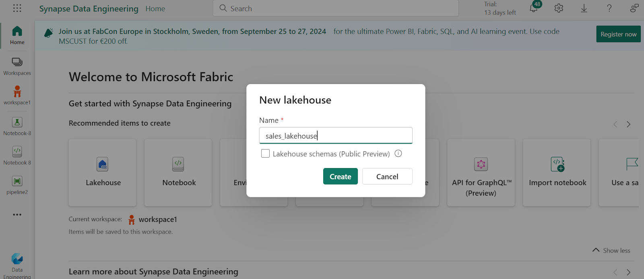Click the search magnifier icon
Screen dimensions: 644x279
[223, 8]
